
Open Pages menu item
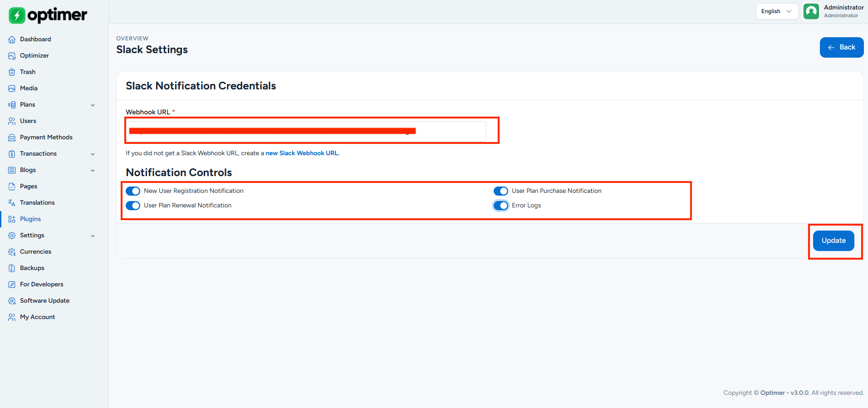(x=29, y=187)
